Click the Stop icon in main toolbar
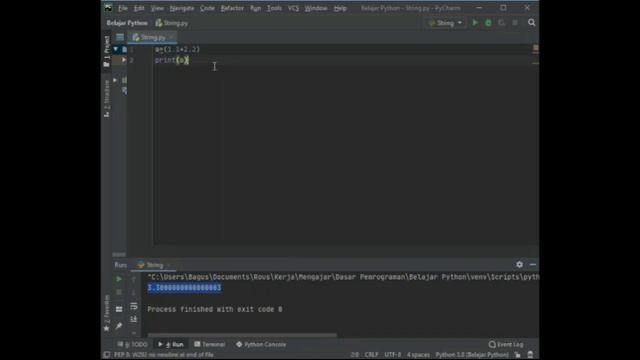Screen dimensions: 640x360 [x=515, y=23]
